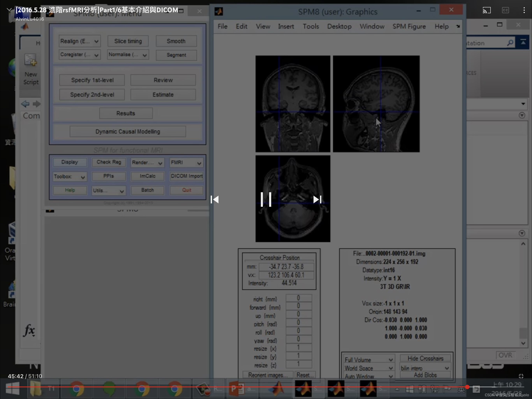Open MATLAB from the taskbar
This screenshot has width=532, height=399.
pyautogui.click(x=276, y=388)
